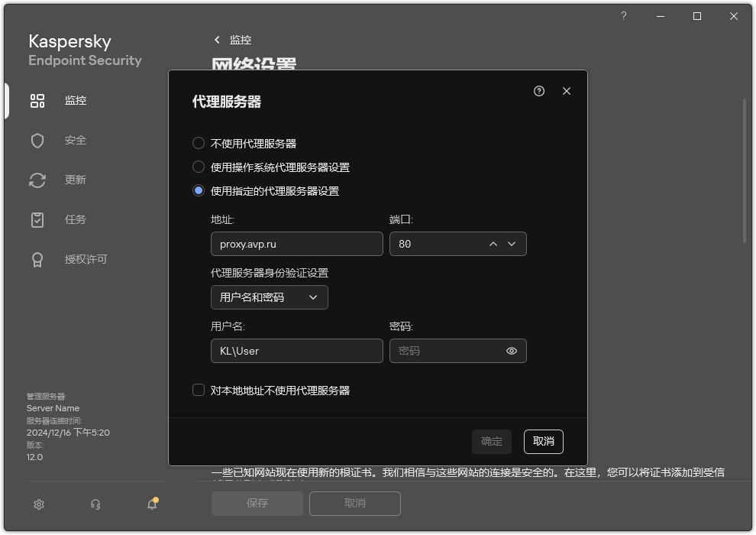Select 不使用代理服务器 option
Viewport: 756px width, 535px height.
199,143
